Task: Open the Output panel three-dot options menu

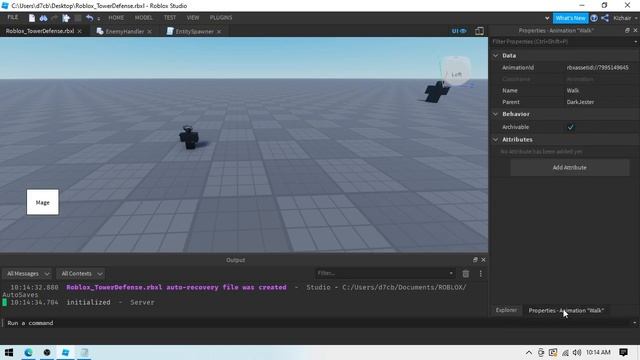Action: click(x=480, y=273)
